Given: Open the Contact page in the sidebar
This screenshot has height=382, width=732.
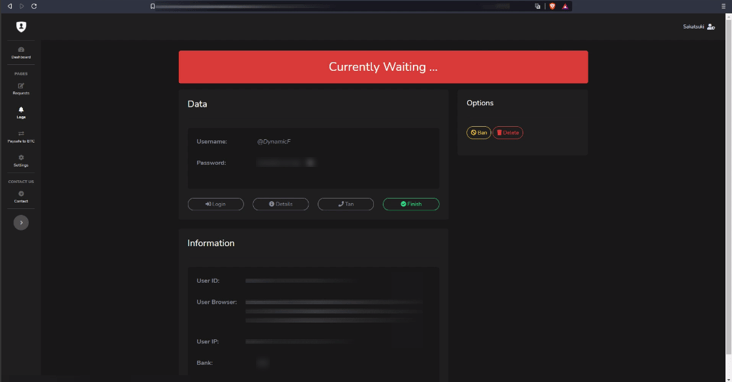Looking at the screenshot, I should 21,197.
